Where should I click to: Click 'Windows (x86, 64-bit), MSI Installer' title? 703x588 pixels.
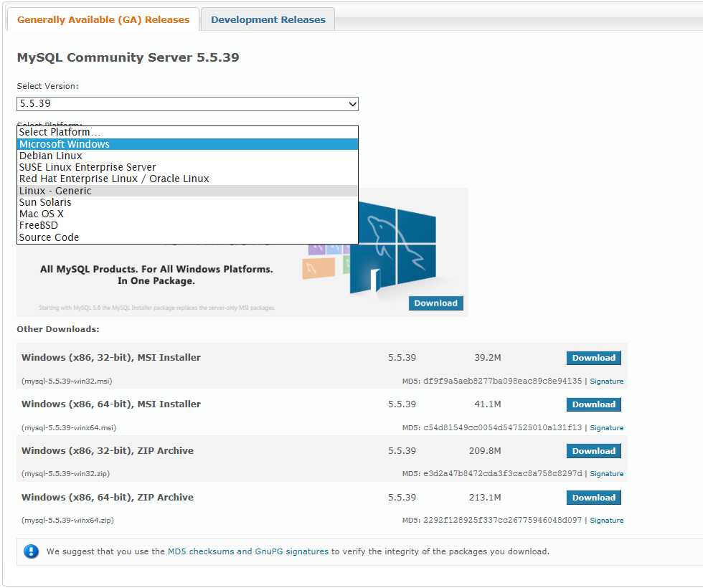pyautogui.click(x=110, y=404)
